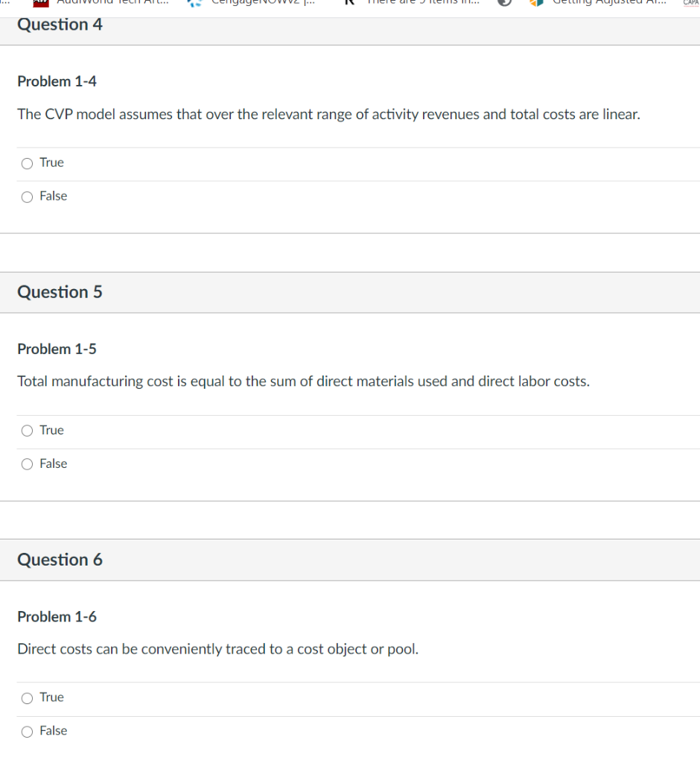This screenshot has height=763, width=700.
Task: Click the Question 6 header
Action: tap(60, 559)
